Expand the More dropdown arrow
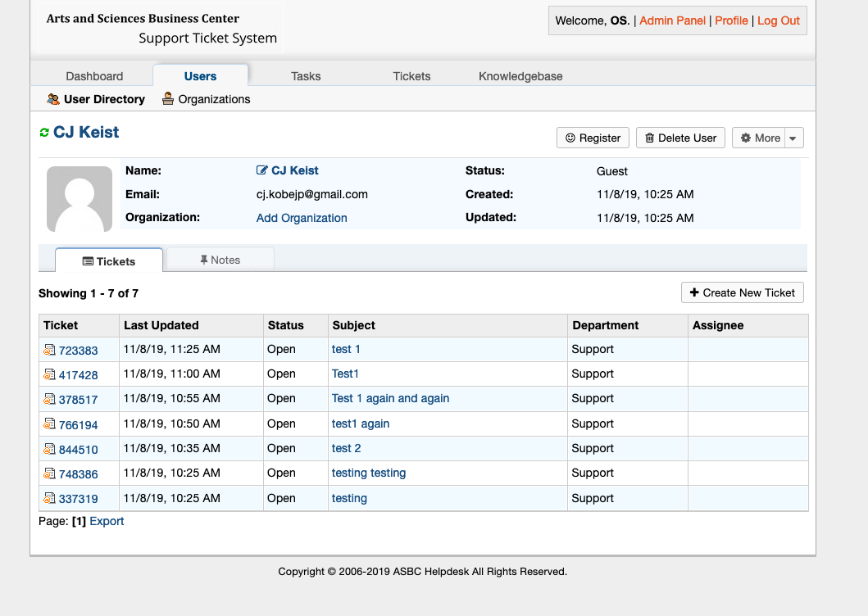Image resolution: width=868 pixels, height=616 pixels. (793, 138)
